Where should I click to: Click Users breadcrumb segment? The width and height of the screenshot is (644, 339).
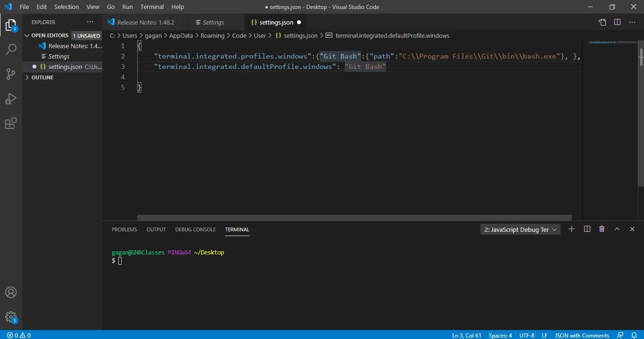click(130, 35)
